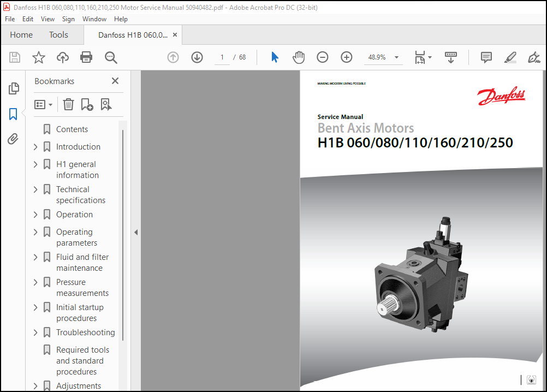Go to previous page arrow
The image size is (547, 392).
[173, 57]
